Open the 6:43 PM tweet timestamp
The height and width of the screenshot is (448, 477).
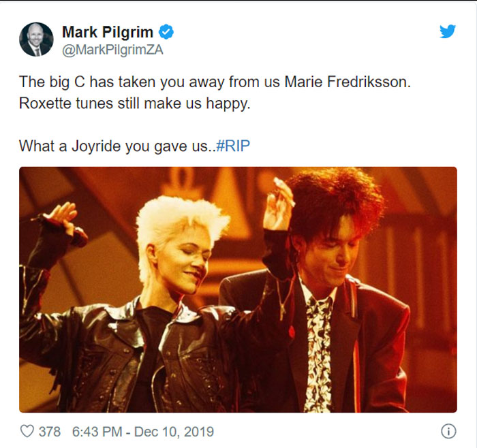(x=97, y=432)
